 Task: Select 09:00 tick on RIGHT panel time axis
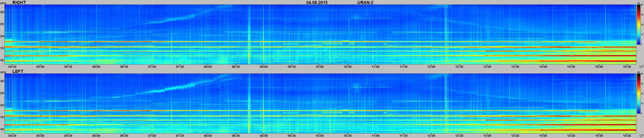coord(264,67)
